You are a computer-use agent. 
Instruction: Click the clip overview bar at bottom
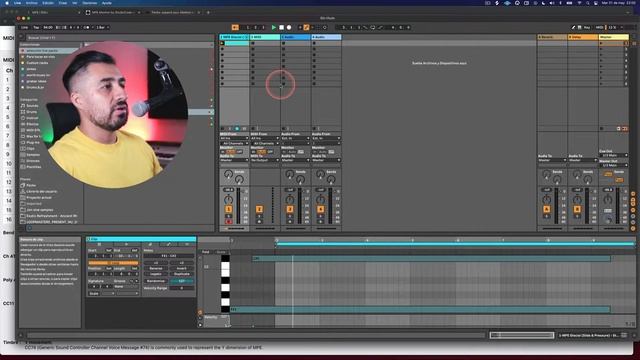[522, 335]
